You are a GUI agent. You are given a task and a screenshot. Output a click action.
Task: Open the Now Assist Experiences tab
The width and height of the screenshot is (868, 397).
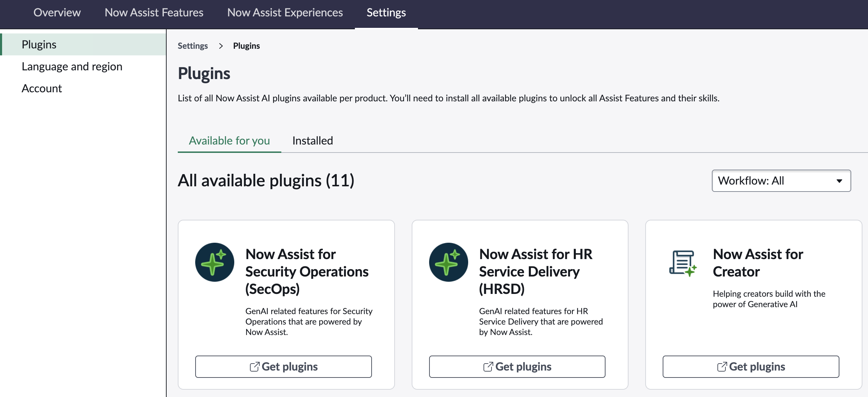[285, 13]
